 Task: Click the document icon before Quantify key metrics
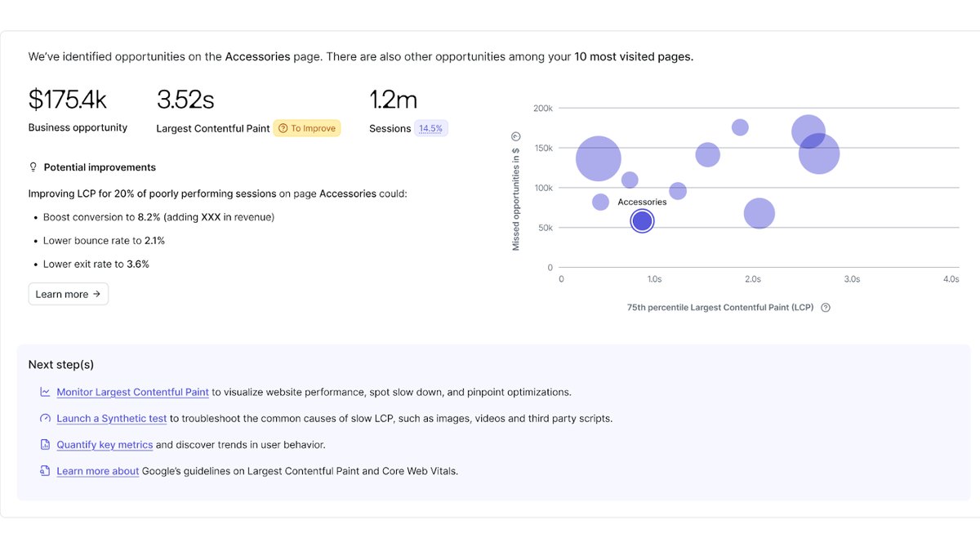coord(45,445)
